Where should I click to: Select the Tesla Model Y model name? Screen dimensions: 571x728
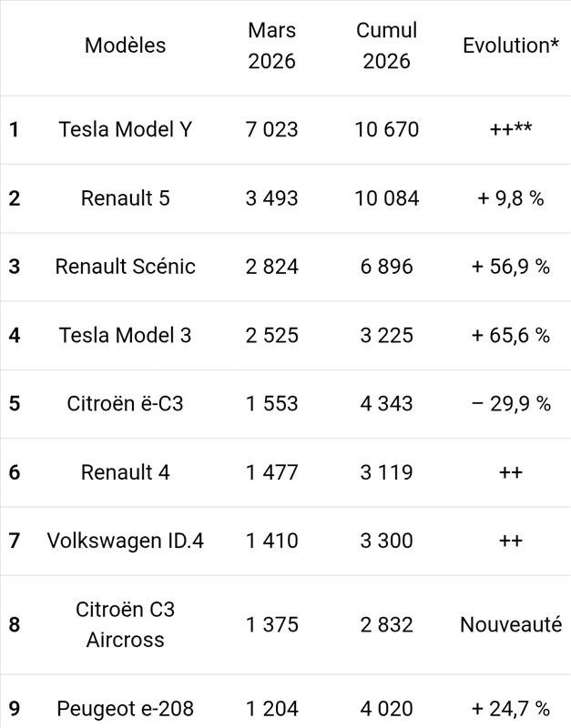125,129
